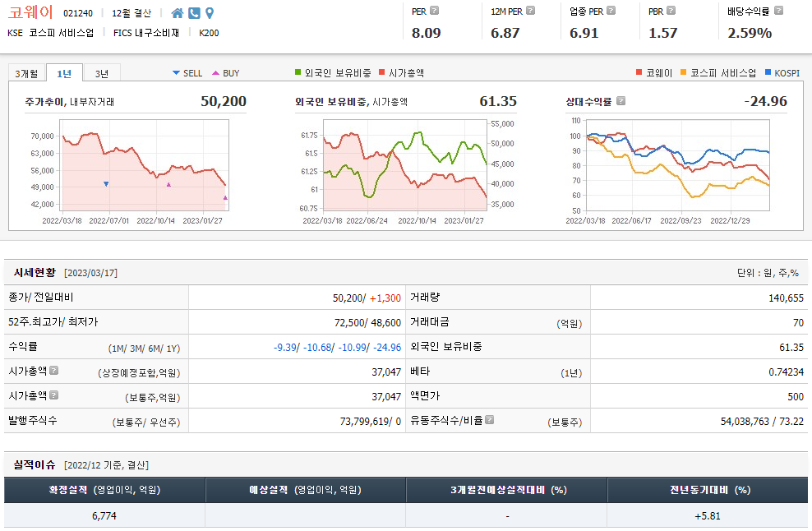Viewport: 812px width, 531px height.
Task: Click the 3개월전예상실적대비 column header
Action: click(506, 490)
